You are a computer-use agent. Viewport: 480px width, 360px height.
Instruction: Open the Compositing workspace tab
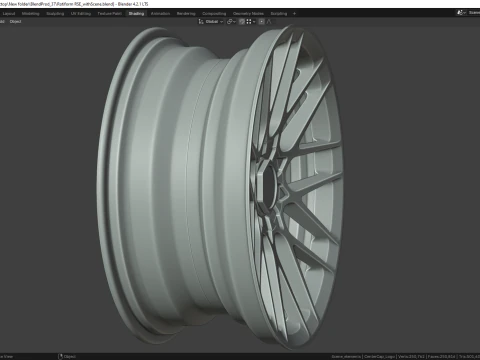coord(214,14)
